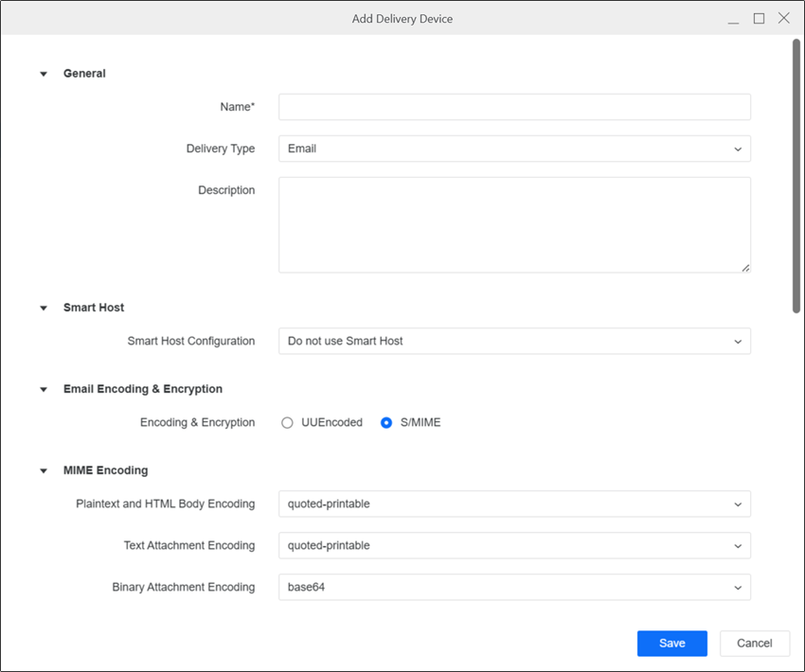Click the Name input field

514,107
